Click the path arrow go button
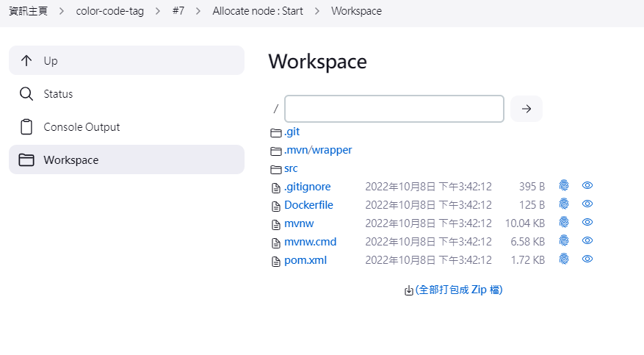This screenshot has height=355, width=644. pyautogui.click(x=527, y=109)
